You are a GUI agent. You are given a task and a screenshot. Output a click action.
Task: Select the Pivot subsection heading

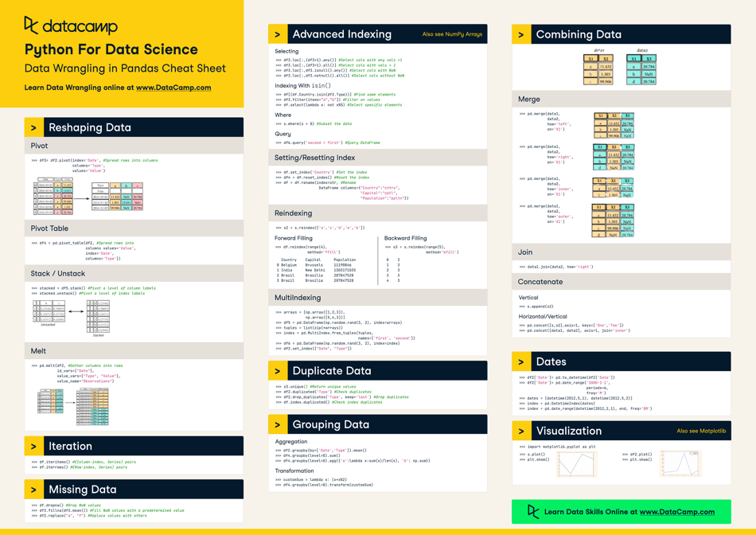coord(39,146)
